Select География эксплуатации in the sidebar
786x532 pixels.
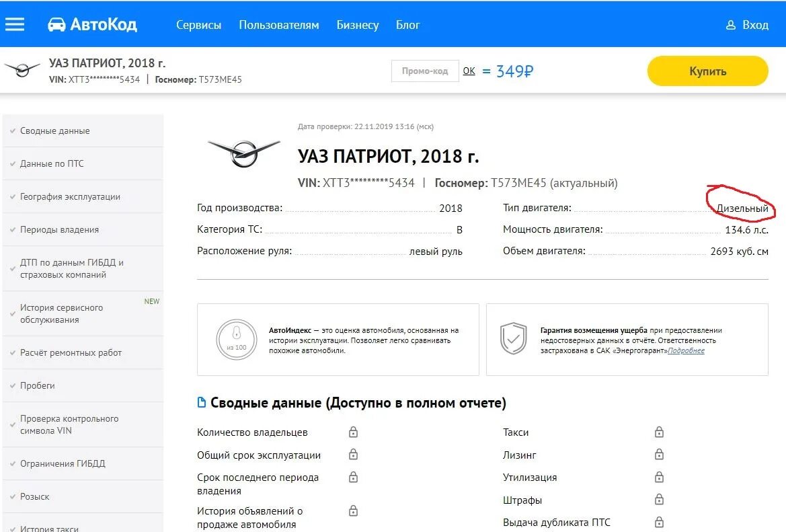click(83, 196)
